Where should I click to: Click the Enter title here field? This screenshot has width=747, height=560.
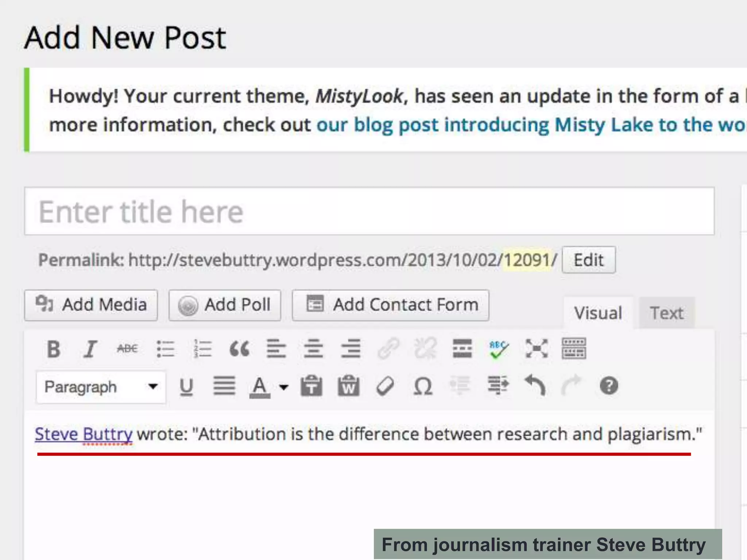coord(369,211)
